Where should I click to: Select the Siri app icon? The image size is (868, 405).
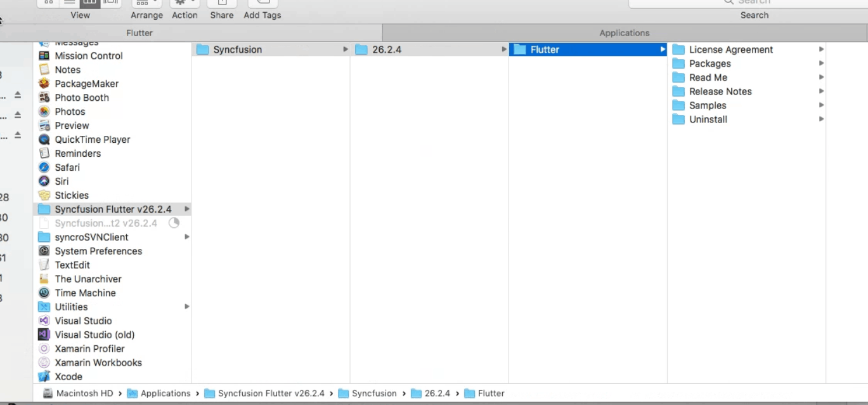(44, 182)
